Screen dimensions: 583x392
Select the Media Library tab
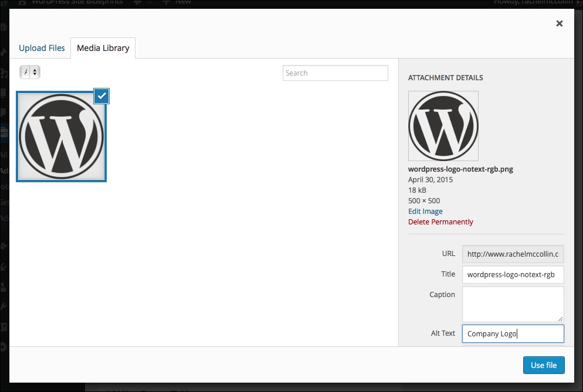pos(103,48)
